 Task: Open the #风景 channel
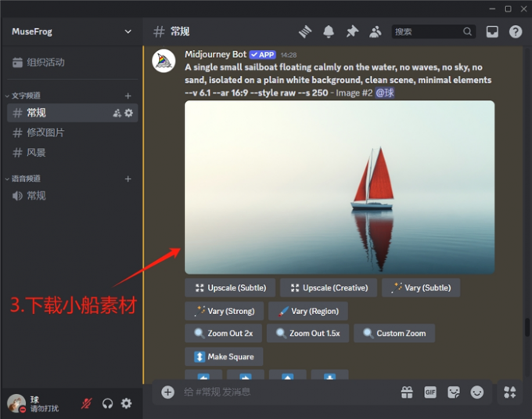72,153
